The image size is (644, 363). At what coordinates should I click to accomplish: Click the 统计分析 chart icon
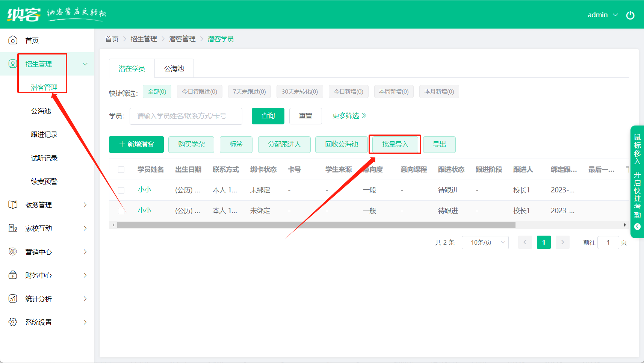(x=13, y=299)
